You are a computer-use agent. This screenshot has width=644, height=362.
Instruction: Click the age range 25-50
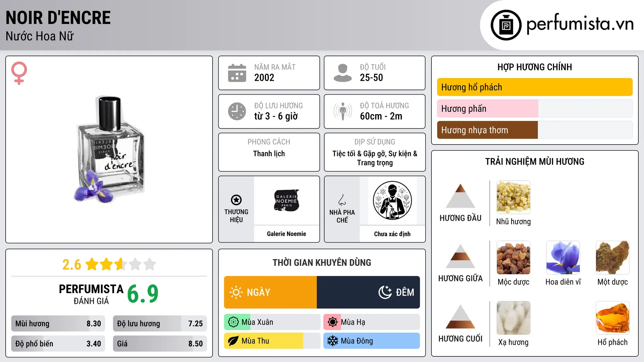(x=371, y=78)
